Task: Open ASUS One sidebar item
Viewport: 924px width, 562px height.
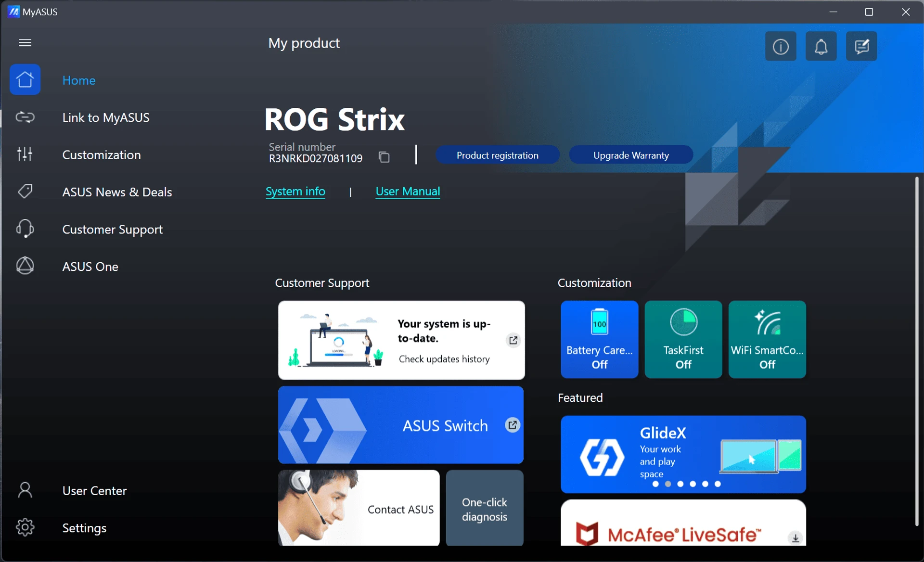Action: point(90,267)
